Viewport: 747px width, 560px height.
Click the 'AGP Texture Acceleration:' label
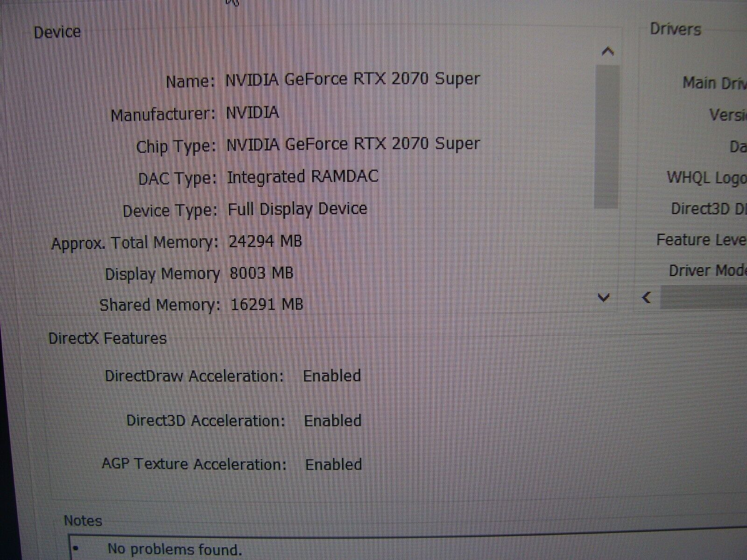click(x=194, y=464)
